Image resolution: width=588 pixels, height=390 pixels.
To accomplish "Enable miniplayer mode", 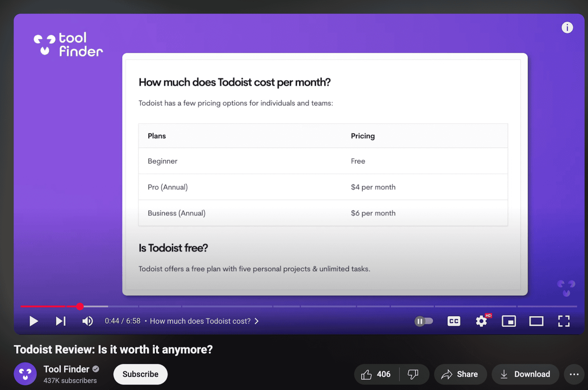I will [509, 321].
